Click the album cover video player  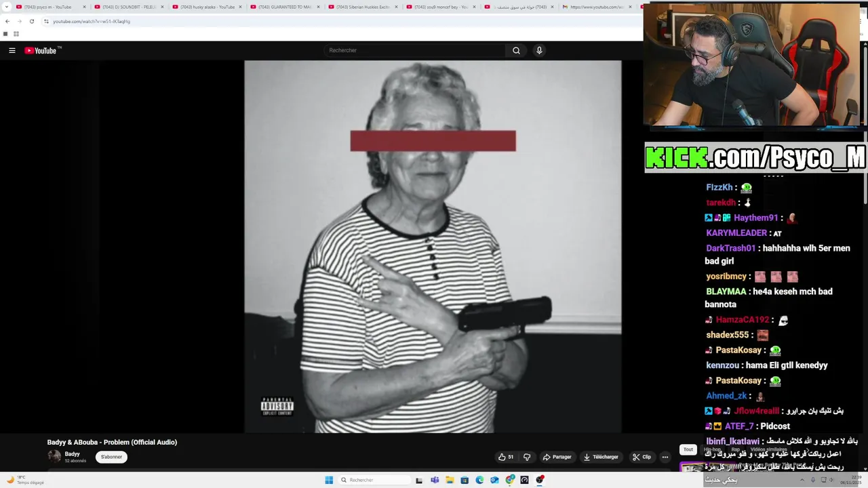coord(433,247)
